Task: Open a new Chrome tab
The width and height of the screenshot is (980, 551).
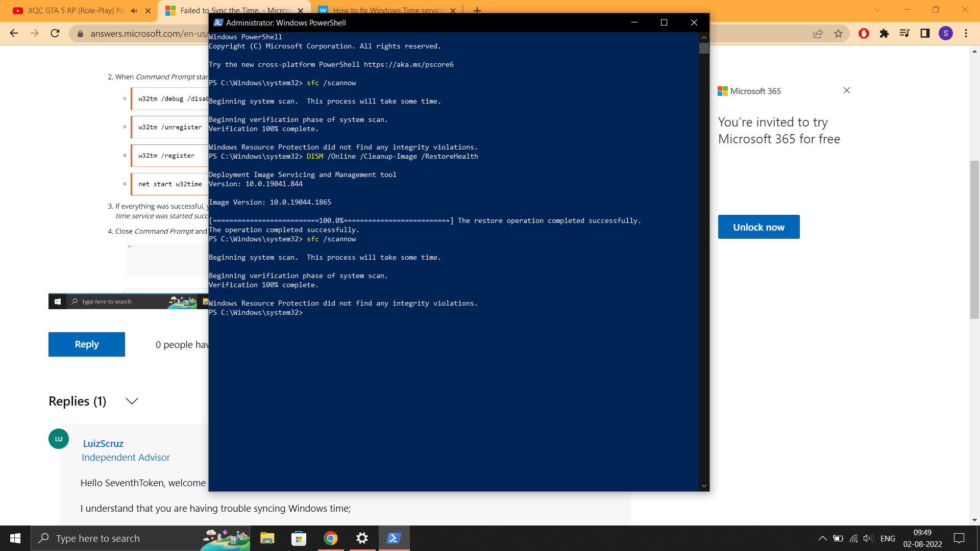Action: point(477,10)
